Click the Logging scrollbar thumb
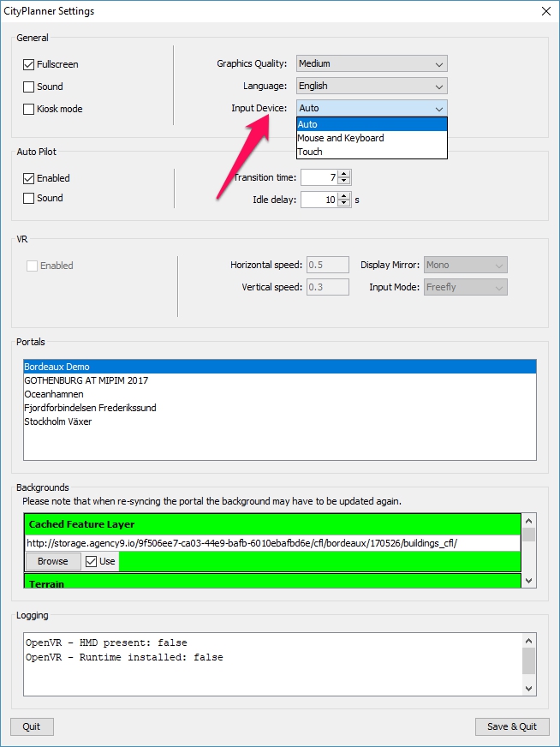Viewport: 560px width, 747px height. click(529, 661)
